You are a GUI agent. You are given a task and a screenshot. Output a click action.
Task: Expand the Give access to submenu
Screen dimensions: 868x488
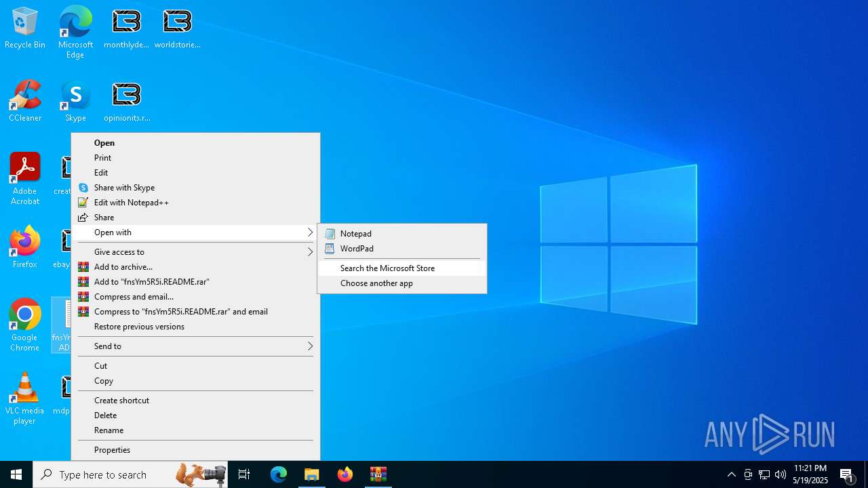point(195,252)
